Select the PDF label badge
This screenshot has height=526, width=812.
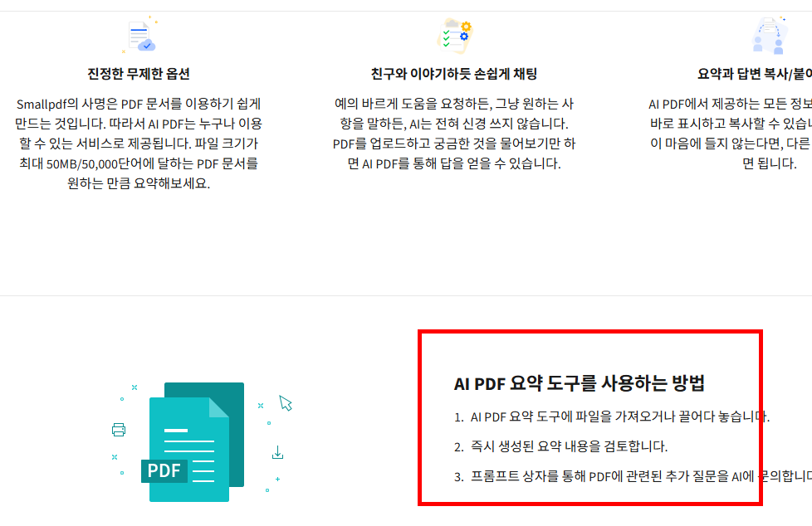pyautogui.click(x=165, y=470)
